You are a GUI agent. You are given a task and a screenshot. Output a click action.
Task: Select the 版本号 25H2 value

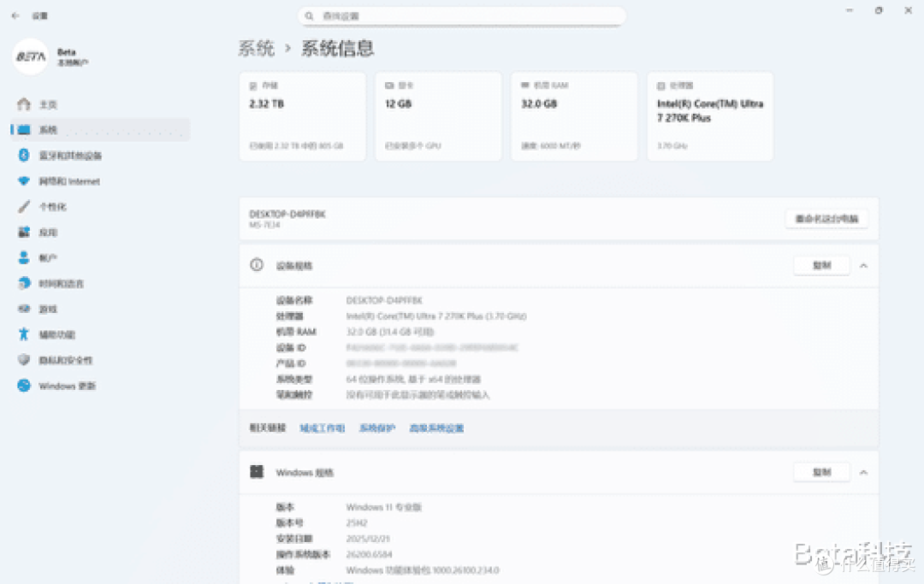pos(357,522)
